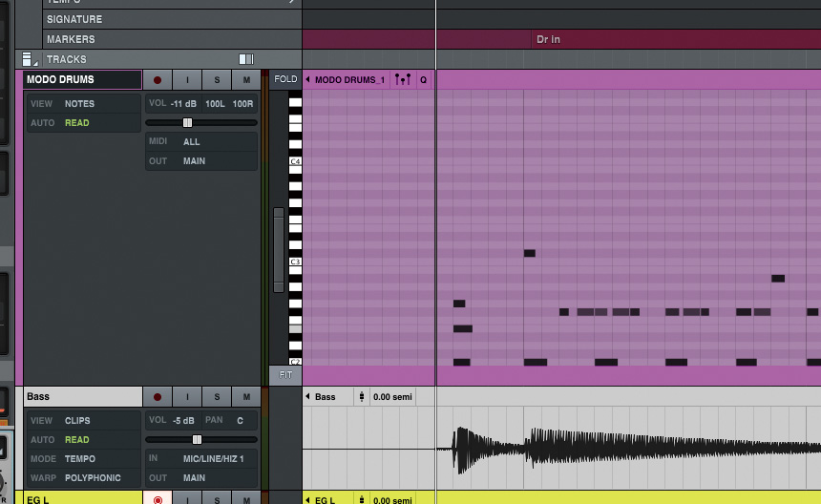Screen dimensions: 821x504
Task: Toggle input monitor on Bass track
Action: (187, 397)
